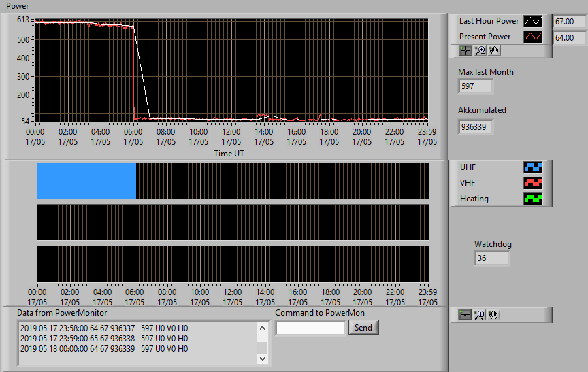
Task: Click the Heating green legend swatch
Action: coord(533,199)
